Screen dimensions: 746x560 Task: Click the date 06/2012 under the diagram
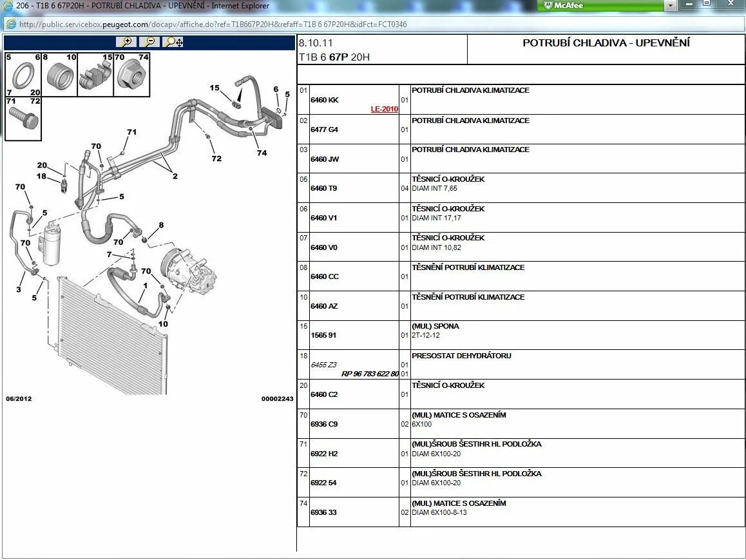click(19, 399)
